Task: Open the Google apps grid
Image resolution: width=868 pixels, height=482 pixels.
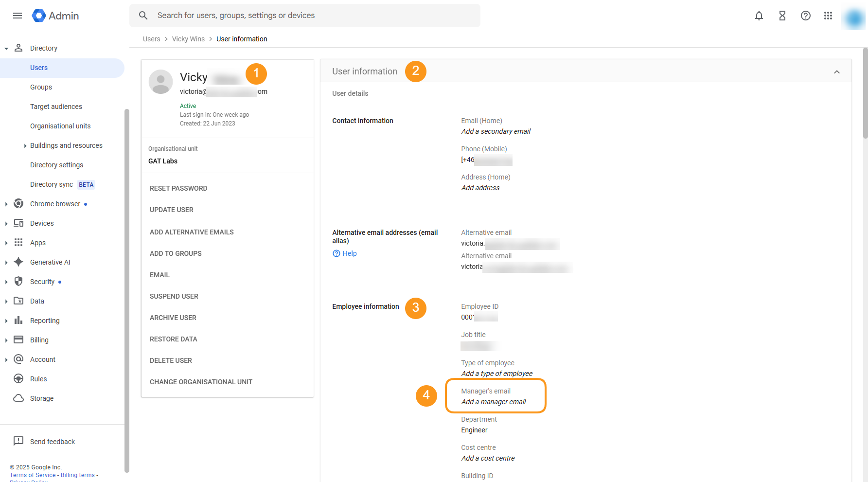Action: (829, 16)
